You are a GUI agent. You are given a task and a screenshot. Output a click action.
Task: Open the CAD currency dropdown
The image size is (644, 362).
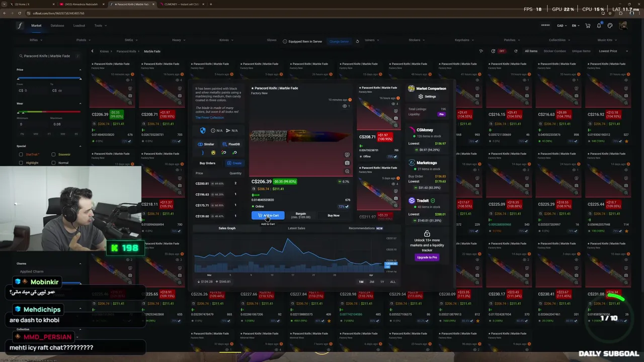tap(562, 26)
